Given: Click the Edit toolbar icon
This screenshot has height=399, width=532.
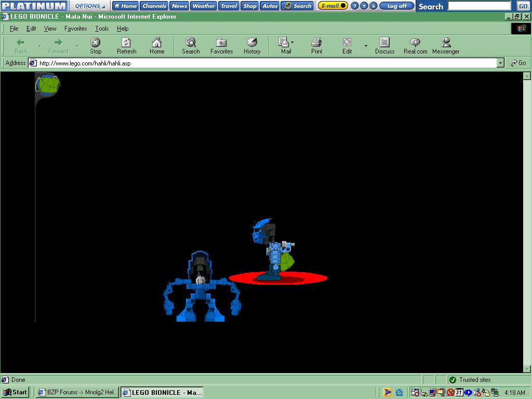Looking at the screenshot, I should (x=347, y=46).
